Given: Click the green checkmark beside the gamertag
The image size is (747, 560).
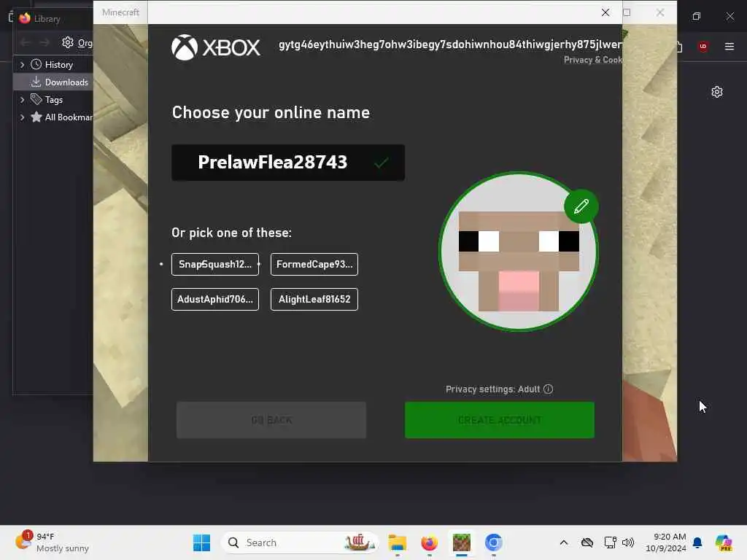Looking at the screenshot, I should pyautogui.click(x=381, y=163).
